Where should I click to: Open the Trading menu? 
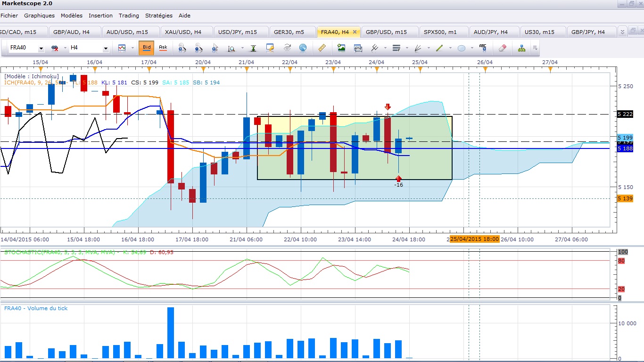129,16
